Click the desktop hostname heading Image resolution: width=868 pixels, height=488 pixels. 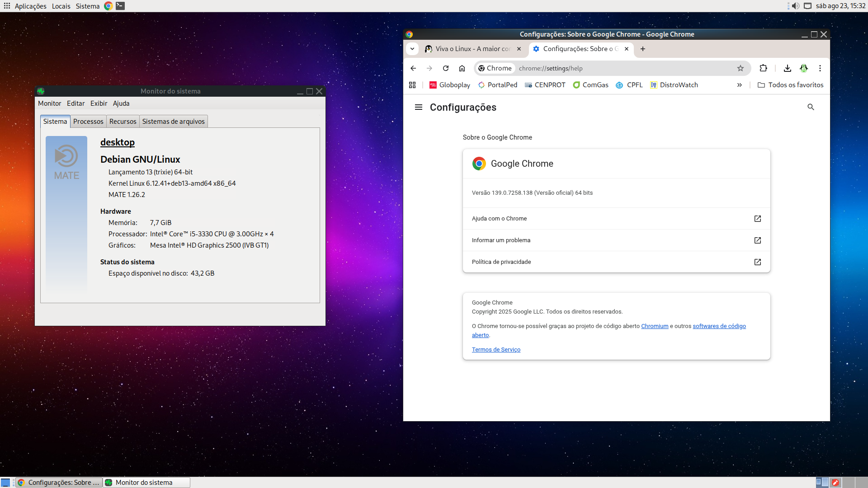[118, 142]
